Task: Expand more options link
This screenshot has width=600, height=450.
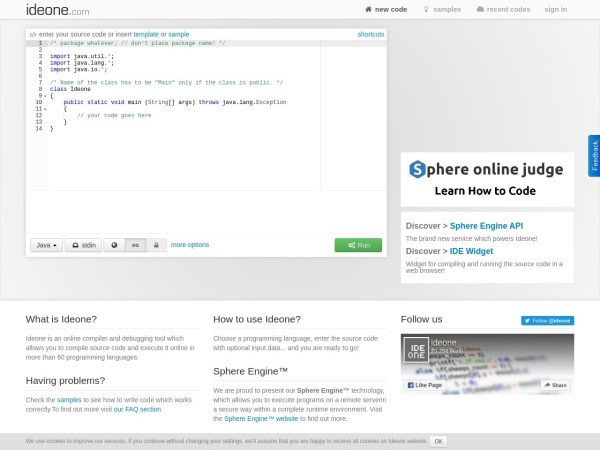Action: pyautogui.click(x=190, y=244)
